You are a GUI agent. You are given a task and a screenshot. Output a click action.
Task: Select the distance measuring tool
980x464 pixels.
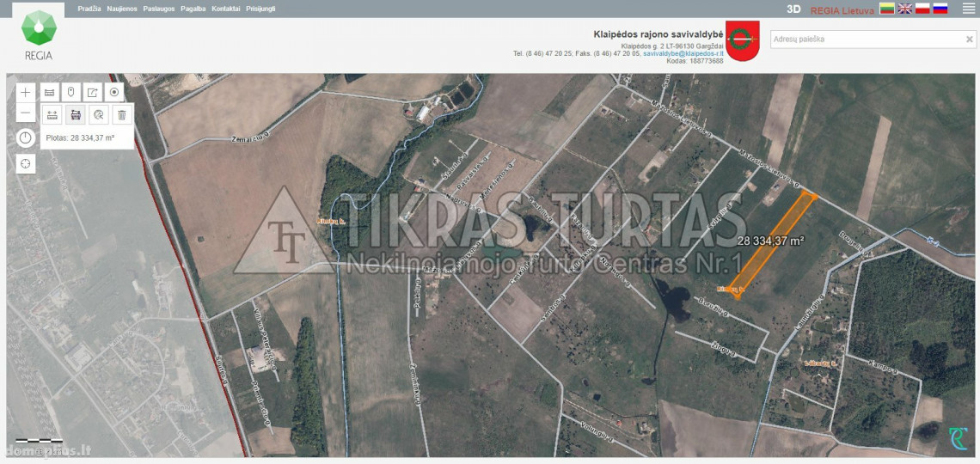52,114
